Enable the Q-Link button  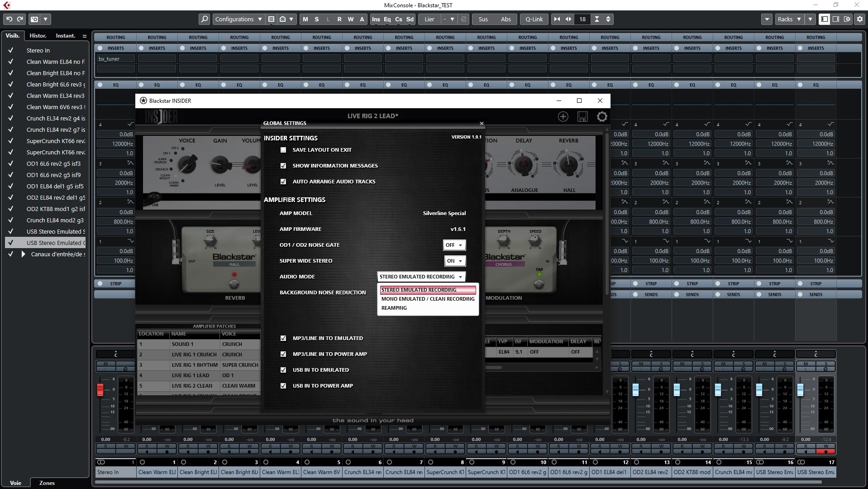tap(534, 19)
